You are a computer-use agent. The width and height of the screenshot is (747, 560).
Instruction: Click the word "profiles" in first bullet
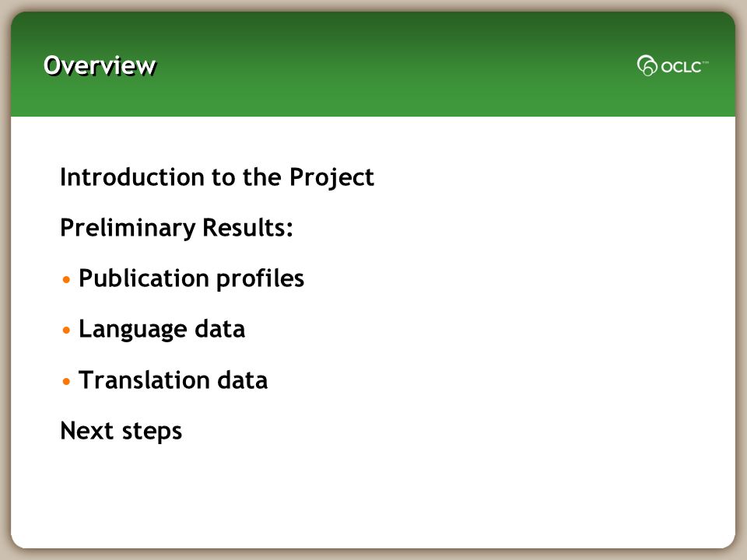[x=260, y=278]
